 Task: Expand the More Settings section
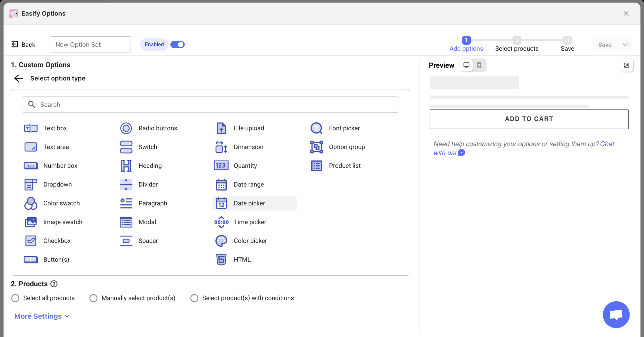[42, 316]
